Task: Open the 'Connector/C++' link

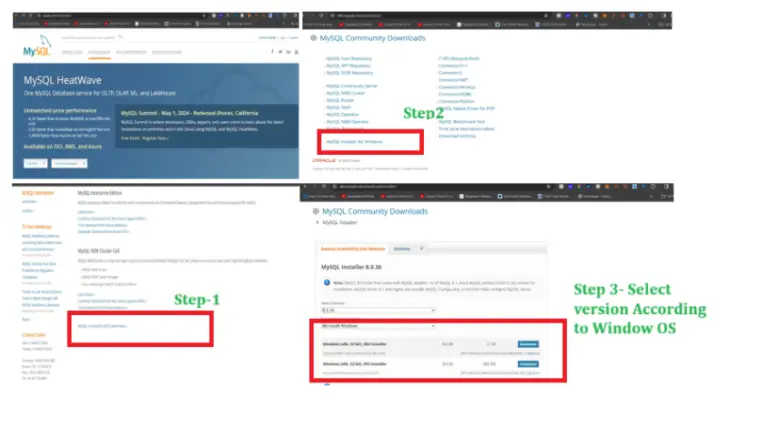Action: [453, 66]
